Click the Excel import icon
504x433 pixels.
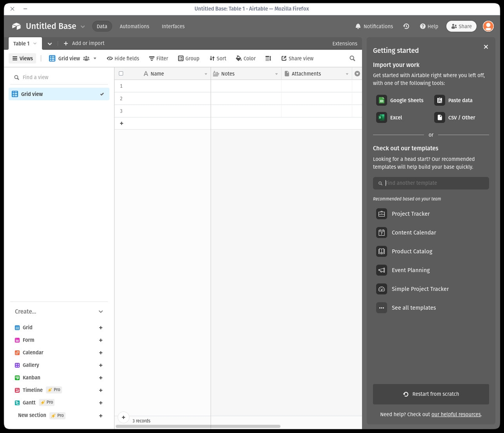coord(381,117)
